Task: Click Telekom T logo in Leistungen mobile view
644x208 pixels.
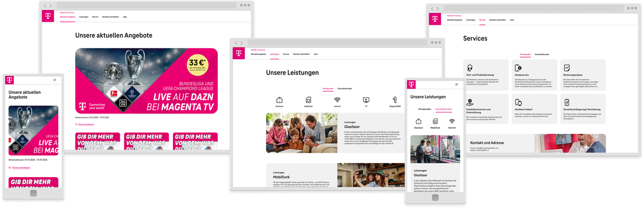Action: tap(411, 85)
